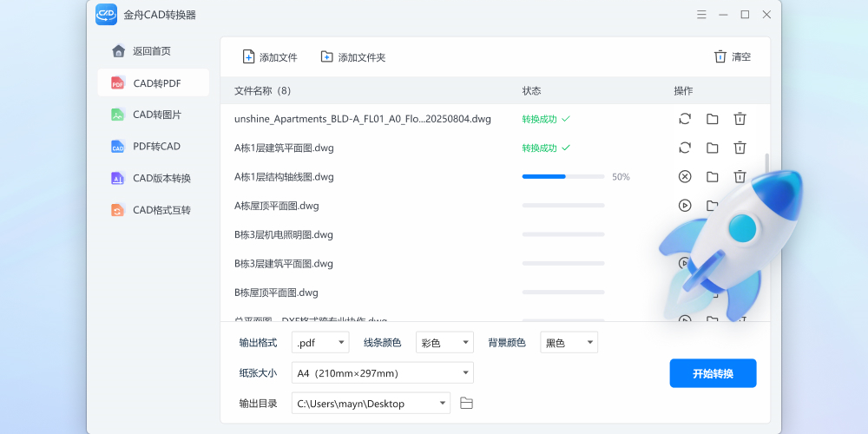Delete the unshine_Apartments file from list
This screenshot has width=868, height=434.
coord(740,119)
